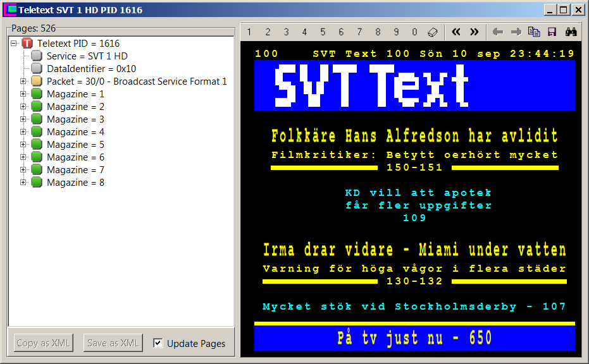
Task: Click page reference 150-151
Action: coord(414,167)
